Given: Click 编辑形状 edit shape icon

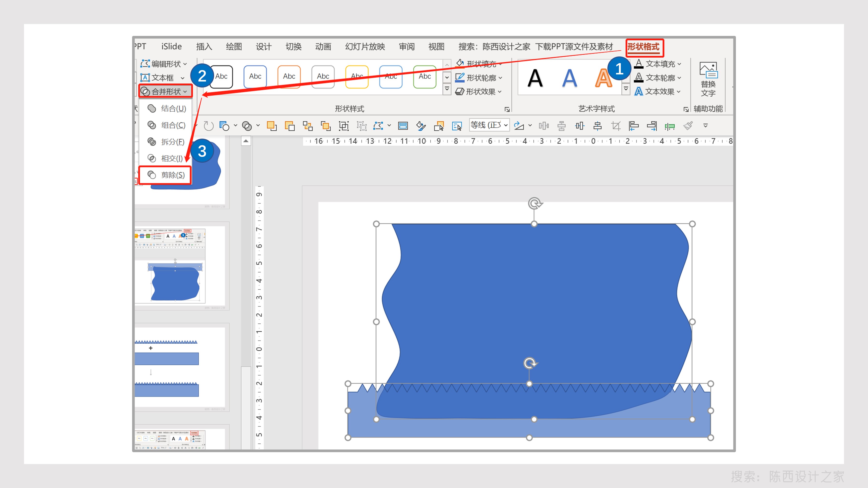Looking at the screenshot, I should (x=145, y=64).
